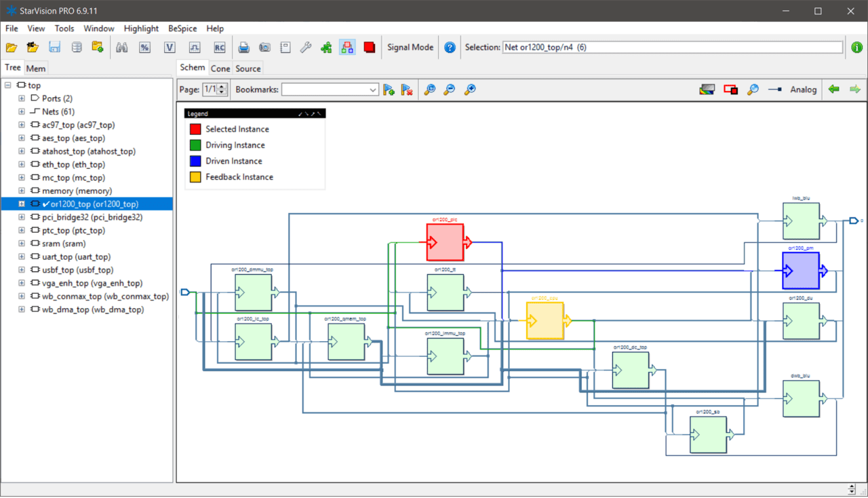Image resolution: width=868 pixels, height=498 pixels.
Task: Click the add bookmark flag icon
Action: pyautogui.click(x=389, y=90)
